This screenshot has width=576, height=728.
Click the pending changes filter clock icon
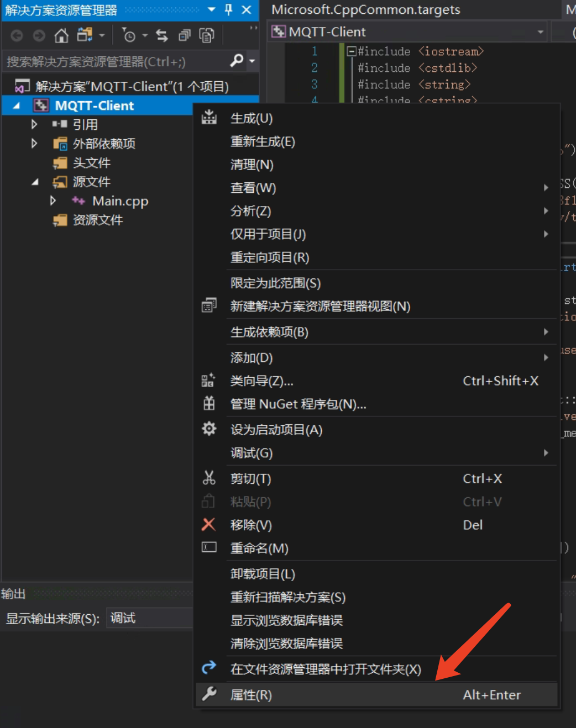coord(128,35)
